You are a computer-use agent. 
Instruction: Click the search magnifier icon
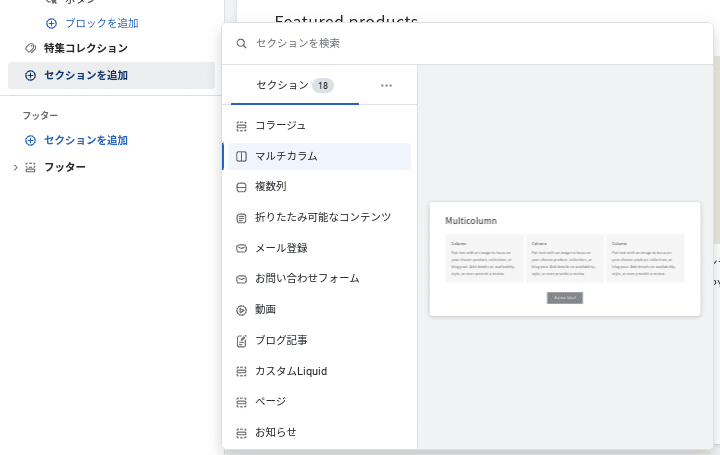[x=241, y=44]
